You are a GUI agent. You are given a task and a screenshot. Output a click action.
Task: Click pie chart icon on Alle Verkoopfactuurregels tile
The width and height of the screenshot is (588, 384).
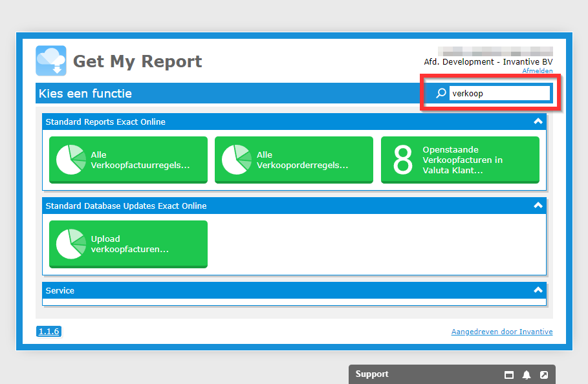point(71,160)
